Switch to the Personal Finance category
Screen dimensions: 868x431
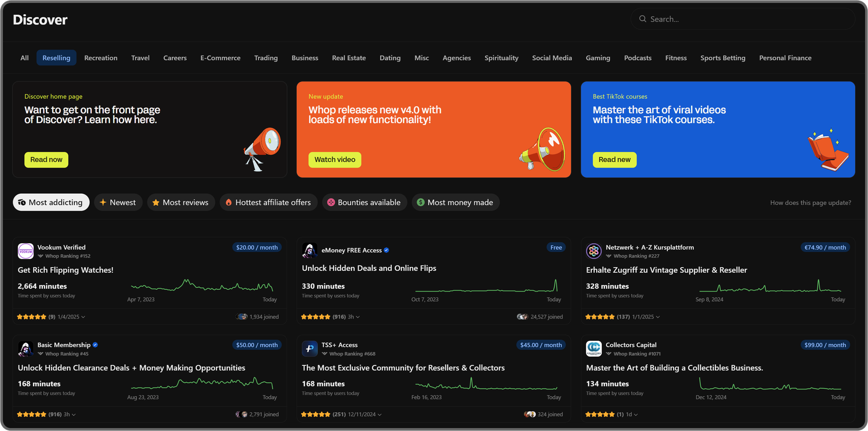coord(785,58)
